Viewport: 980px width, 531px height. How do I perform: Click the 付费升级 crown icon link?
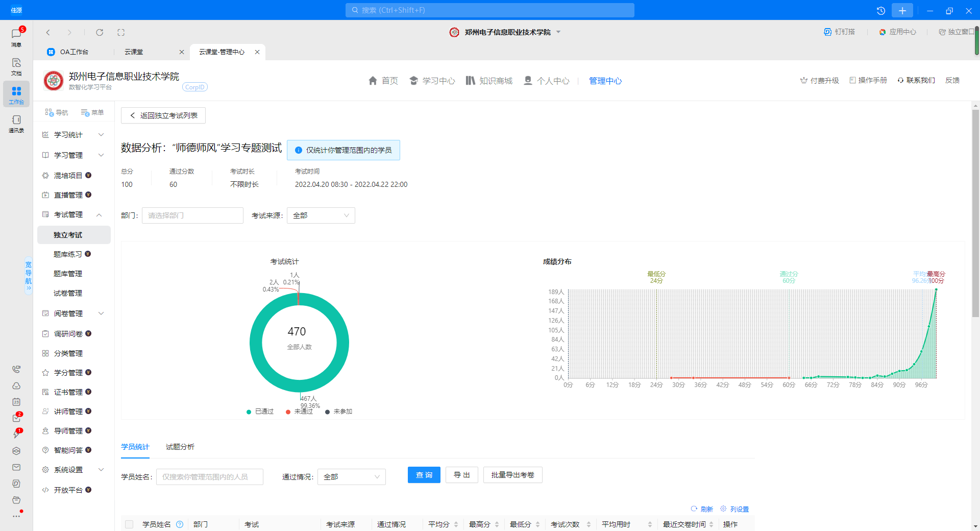click(x=820, y=80)
